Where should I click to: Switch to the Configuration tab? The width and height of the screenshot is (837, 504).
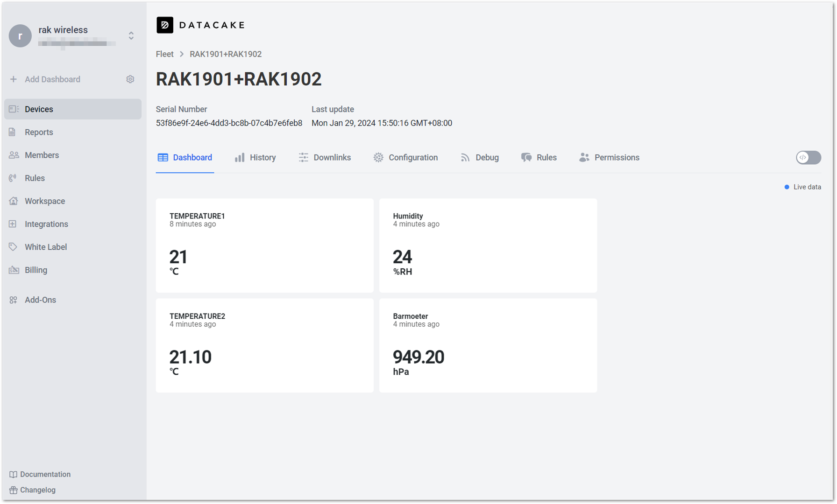coord(405,158)
